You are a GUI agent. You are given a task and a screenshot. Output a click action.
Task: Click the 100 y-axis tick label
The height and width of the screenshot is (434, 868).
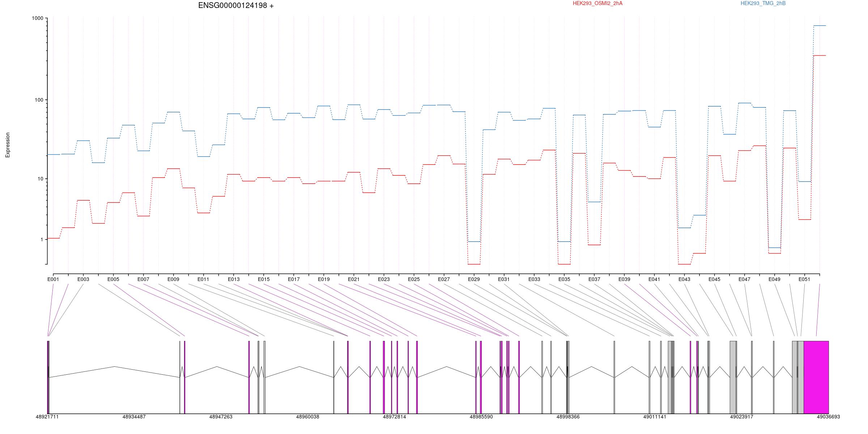[x=39, y=100]
